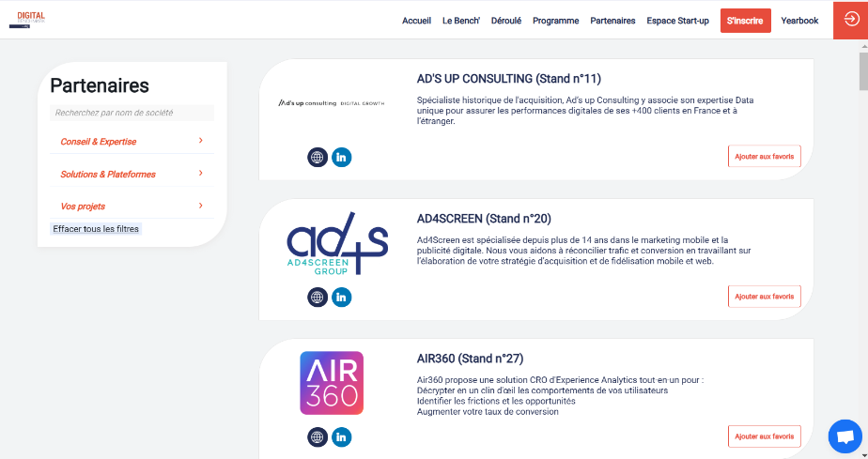Click the Ad's Up Consulting logo
Screen dimensions: 868x459
(x=331, y=103)
